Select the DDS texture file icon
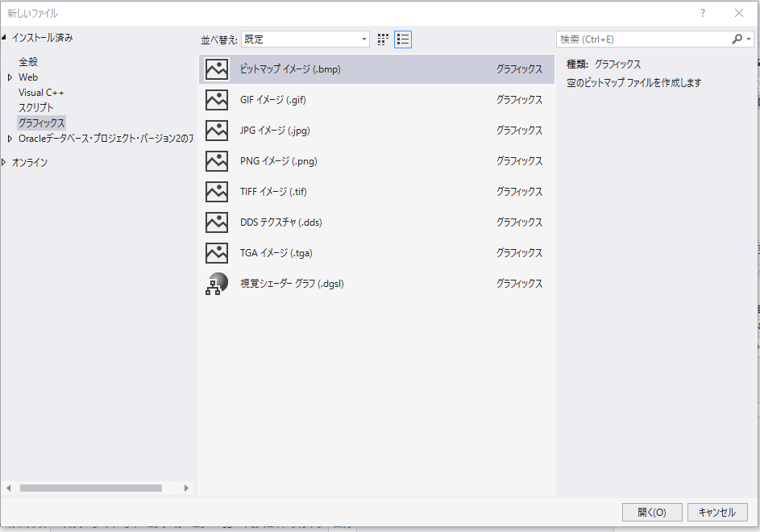This screenshot has height=532, width=760. pos(217,222)
